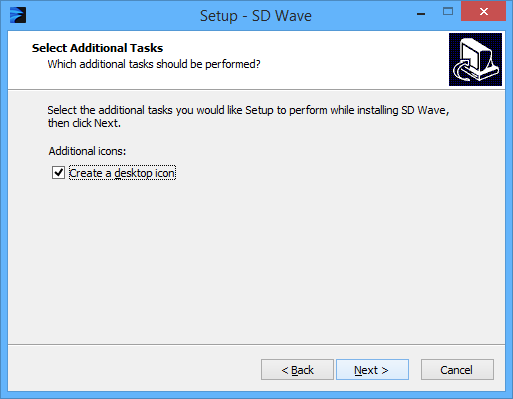Cancel the SD Wave installation

click(457, 370)
